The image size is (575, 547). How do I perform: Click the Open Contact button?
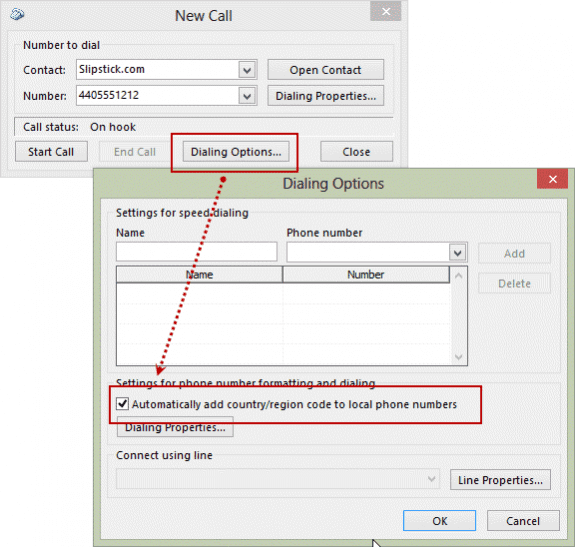pos(326,70)
